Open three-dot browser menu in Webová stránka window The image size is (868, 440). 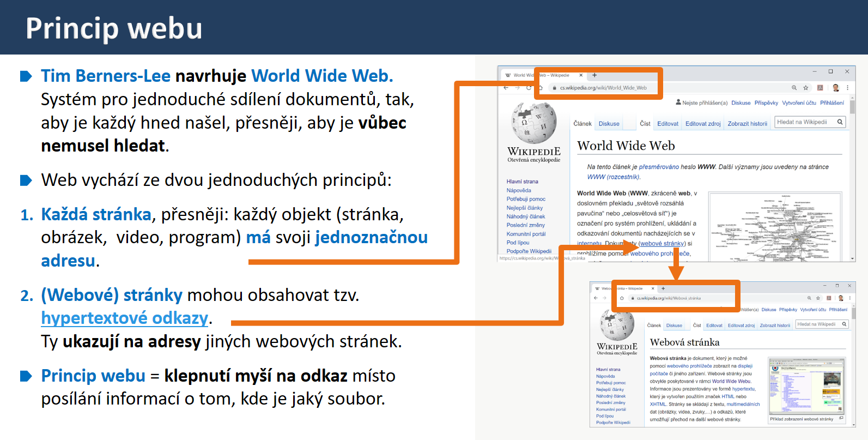pos(849,298)
